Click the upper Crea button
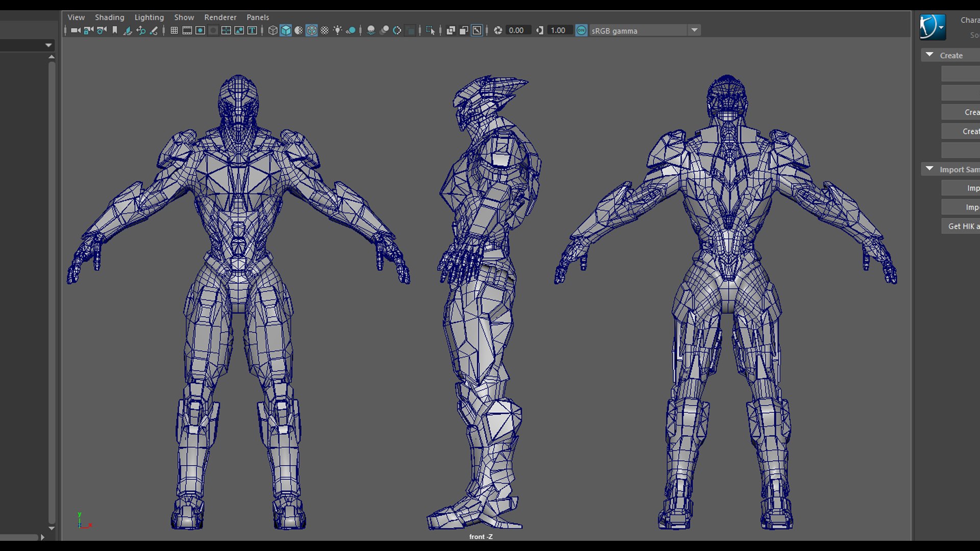This screenshot has height=551, width=980. 961,112
